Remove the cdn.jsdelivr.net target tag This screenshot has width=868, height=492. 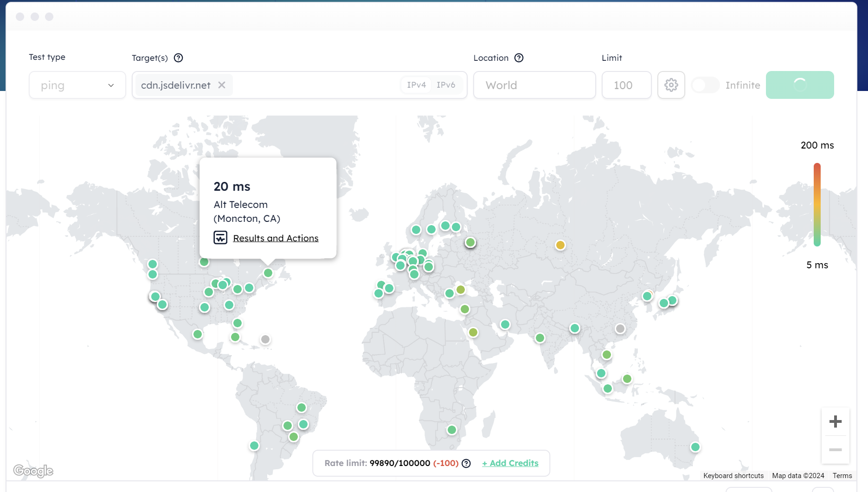click(x=222, y=85)
